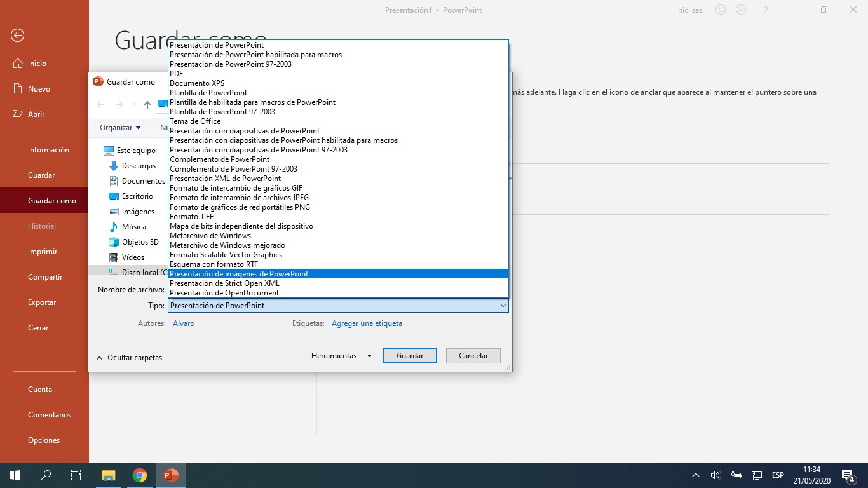Open Información in the backstage sidebar
Image resolution: width=868 pixels, height=488 pixels.
pos(44,150)
